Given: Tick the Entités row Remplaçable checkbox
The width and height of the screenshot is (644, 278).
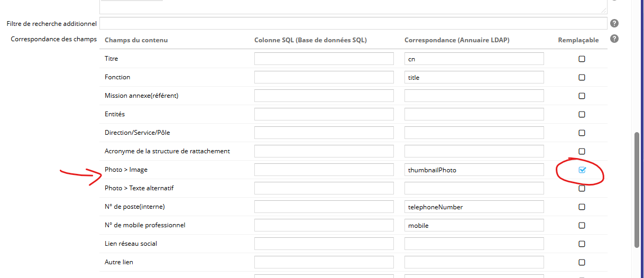Looking at the screenshot, I should 582,115.
